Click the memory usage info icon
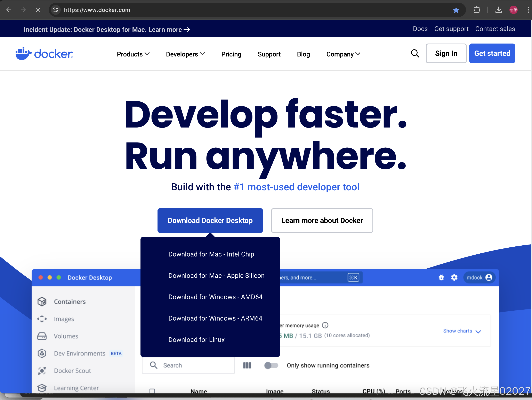The width and height of the screenshot is (532, 400). point(325,325)
